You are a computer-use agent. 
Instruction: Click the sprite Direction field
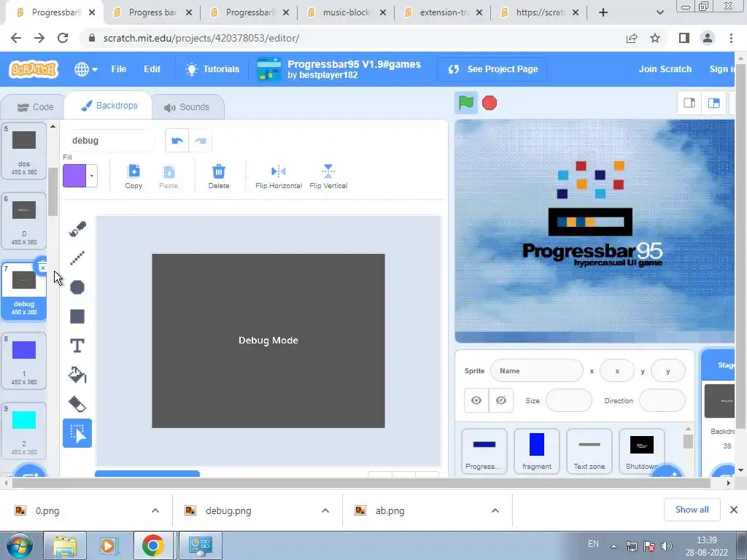click(x=662, y=400)
